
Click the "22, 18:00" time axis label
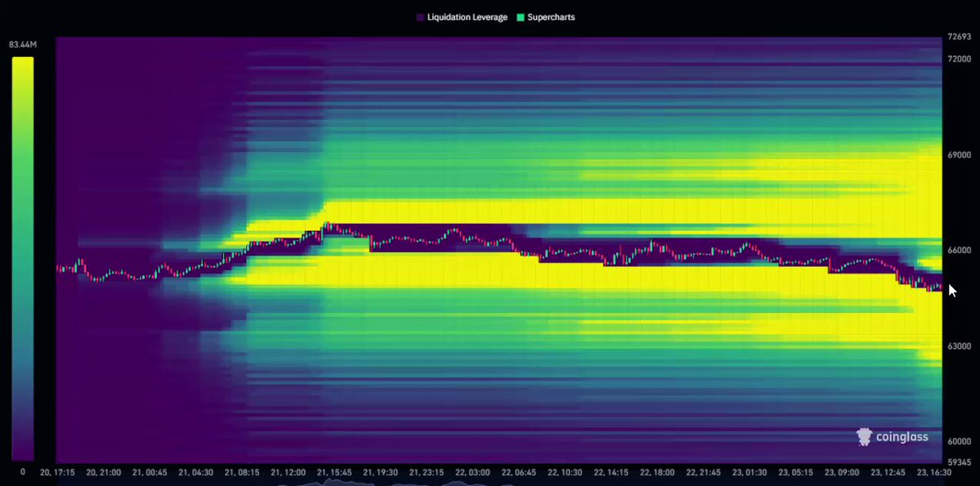[659, 473]
